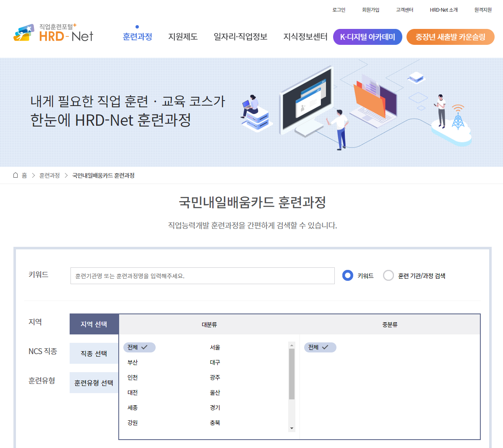
Task: Select 울산 region
Action: tap(215, 393)
